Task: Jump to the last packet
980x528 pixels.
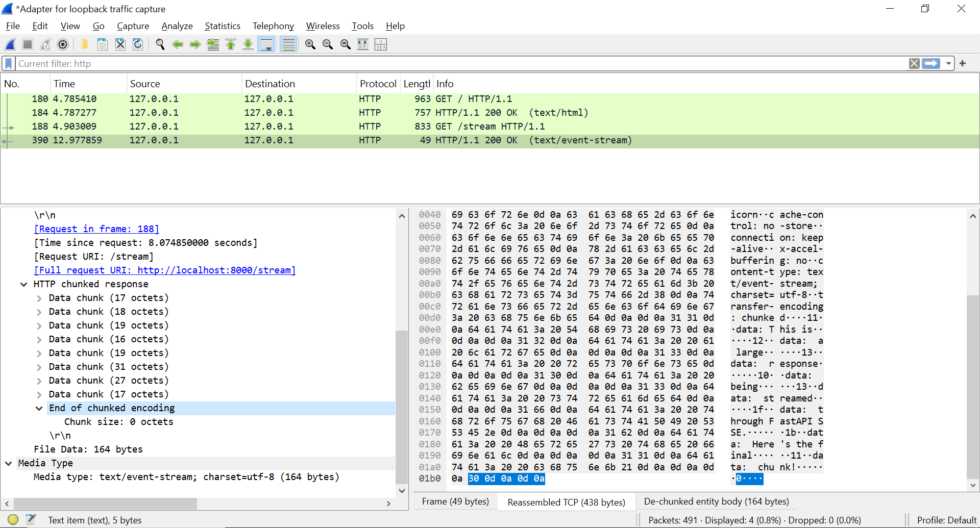Action: [x=248, y=45]
